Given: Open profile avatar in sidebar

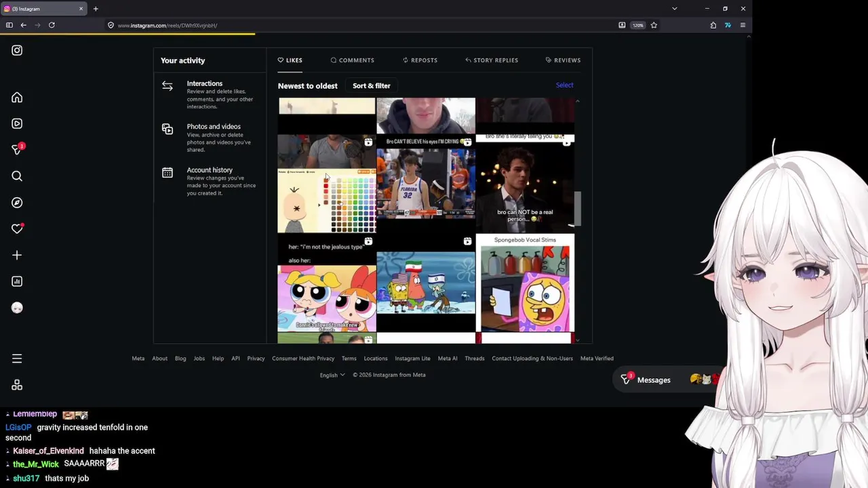Looking at the screenshot, I should [17, 308].
